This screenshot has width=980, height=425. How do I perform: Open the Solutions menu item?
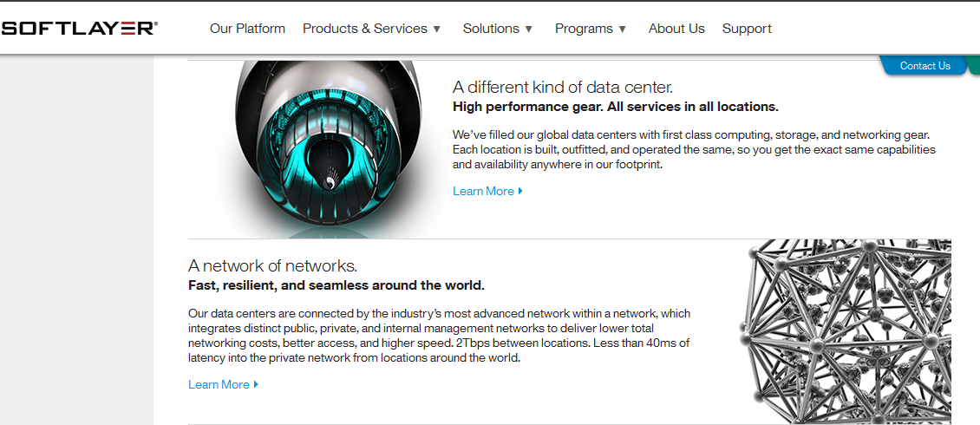click(491, 29)
